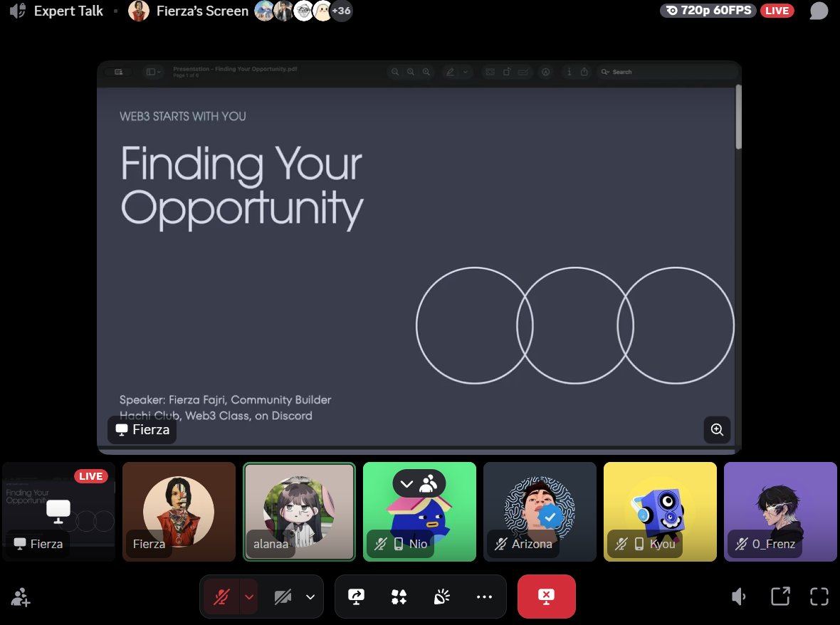The height and width of the screenshot is (625, 840).
Task: Select Nio's participant tile
Action: click(419, 512)
